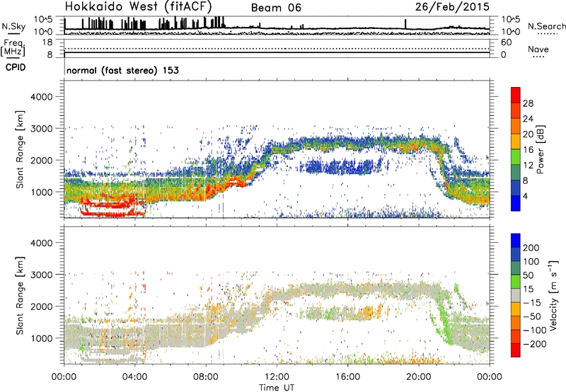Click the orange velocity patch near 17:00 at 1800 km
The width and height of the screenshot is (566, 392).
369,311
